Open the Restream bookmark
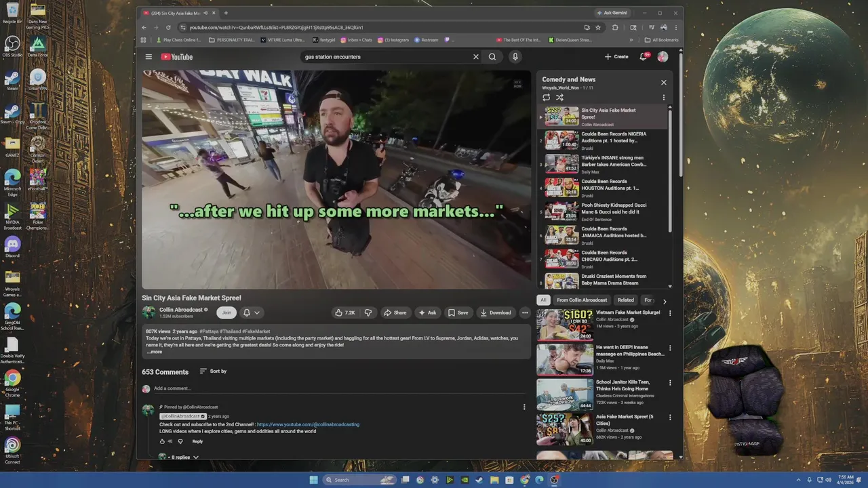This screenshot has height=488, width=868. pyautogui.click(x=427, y=40)
